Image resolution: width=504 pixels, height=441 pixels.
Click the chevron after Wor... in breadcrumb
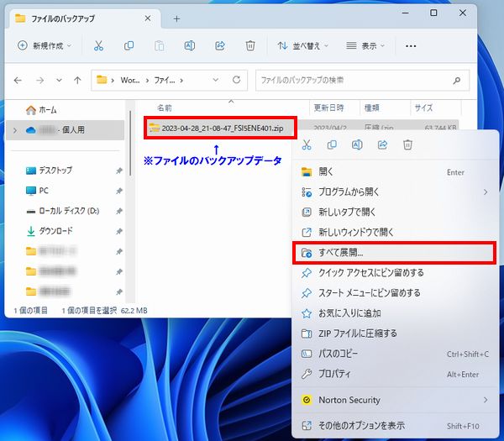coord(147,81)
